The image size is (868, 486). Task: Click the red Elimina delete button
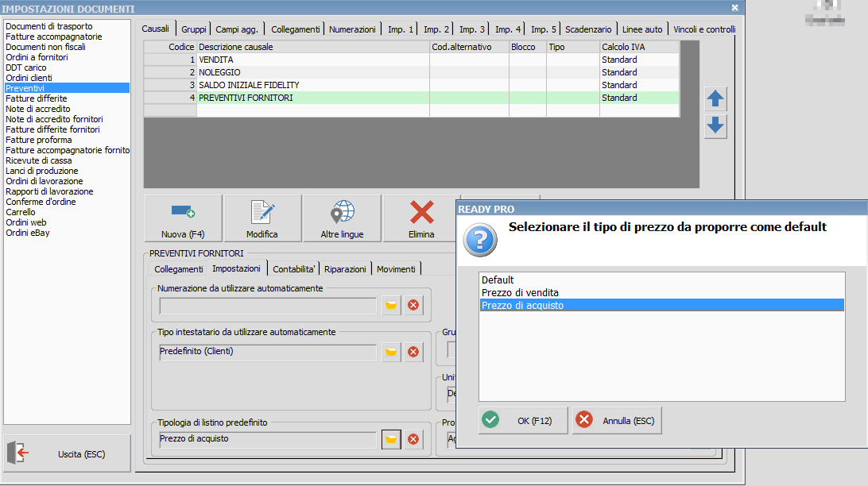pyautogui.click(x=421, y=218)
